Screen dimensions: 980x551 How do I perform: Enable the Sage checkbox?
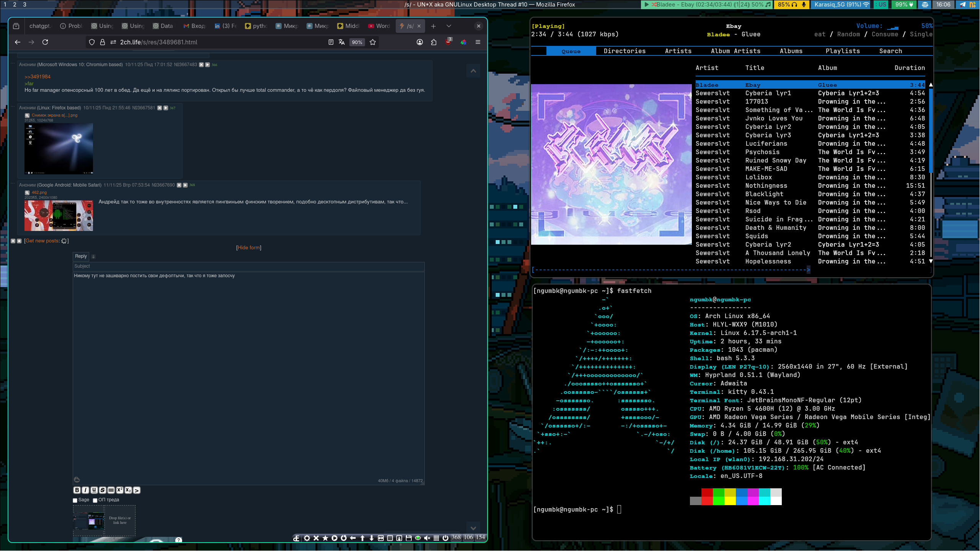coord(75,501)
